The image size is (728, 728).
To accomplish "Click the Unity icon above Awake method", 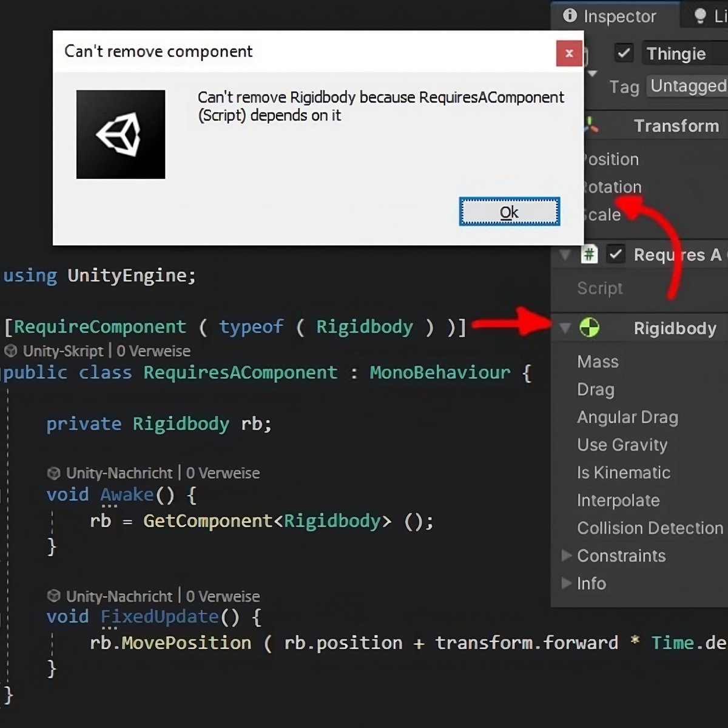I will (53, 473).
